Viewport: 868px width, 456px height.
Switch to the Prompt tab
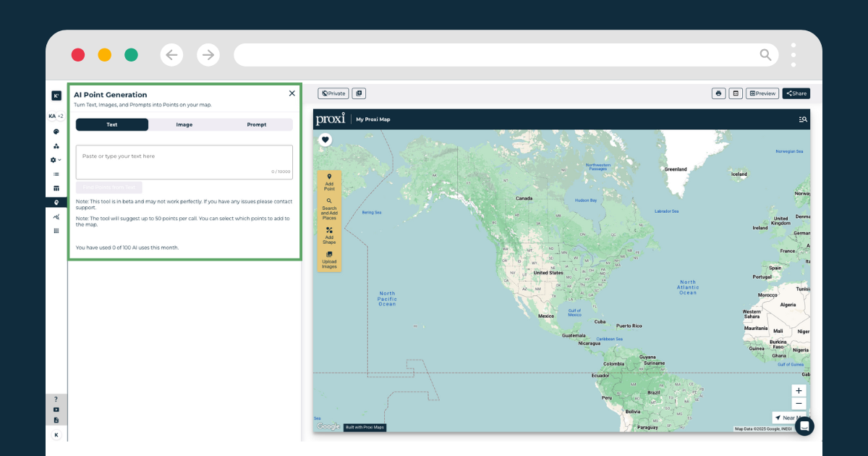click(257, 124)
